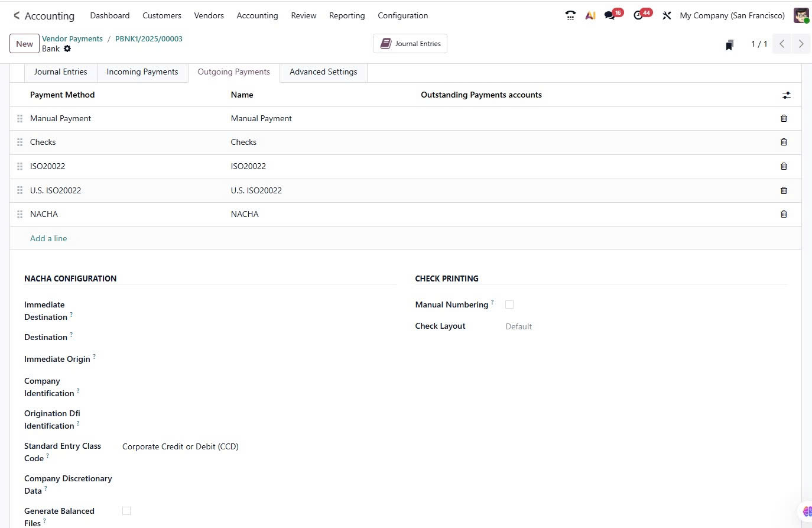The height and width of the screenshot is (528, 812).
Task: Toggle the Generate Balanced Files checkbox
Action: [126, 511]
